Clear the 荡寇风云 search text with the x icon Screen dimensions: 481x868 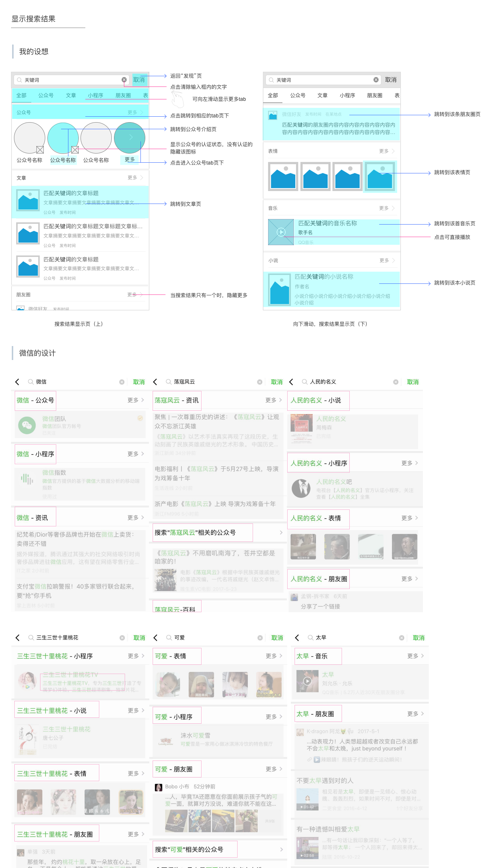pos(260,382)
